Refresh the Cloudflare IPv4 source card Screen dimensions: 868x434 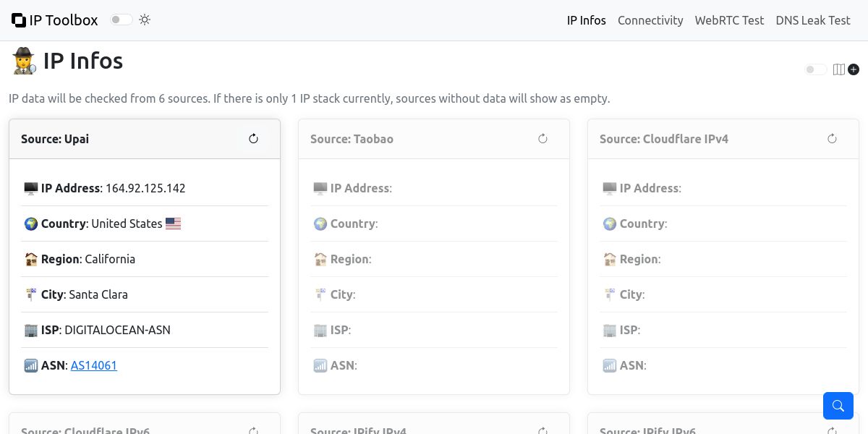pyautogui.click(x=832, y=139)
